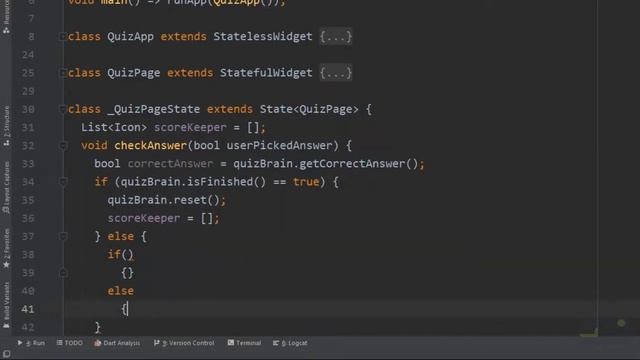This screenshot has height=360, width=640.
Task: Click on isFinished() in the if condition
Action: point(227,182)
